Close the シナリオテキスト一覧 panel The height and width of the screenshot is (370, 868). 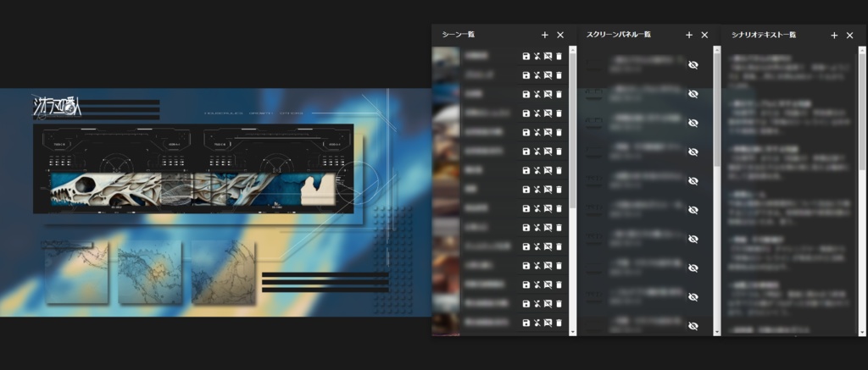pyautogui.click(x=849, y=36)
